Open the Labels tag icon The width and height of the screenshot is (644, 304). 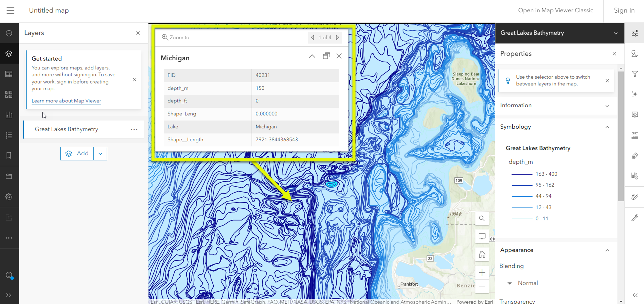pyautogui.click(x=635, y=156)
